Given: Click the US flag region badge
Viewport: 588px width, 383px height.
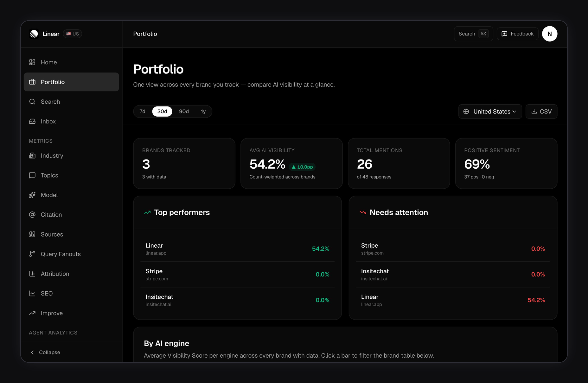Looking at the screenshot, I should tap(73, 34).
